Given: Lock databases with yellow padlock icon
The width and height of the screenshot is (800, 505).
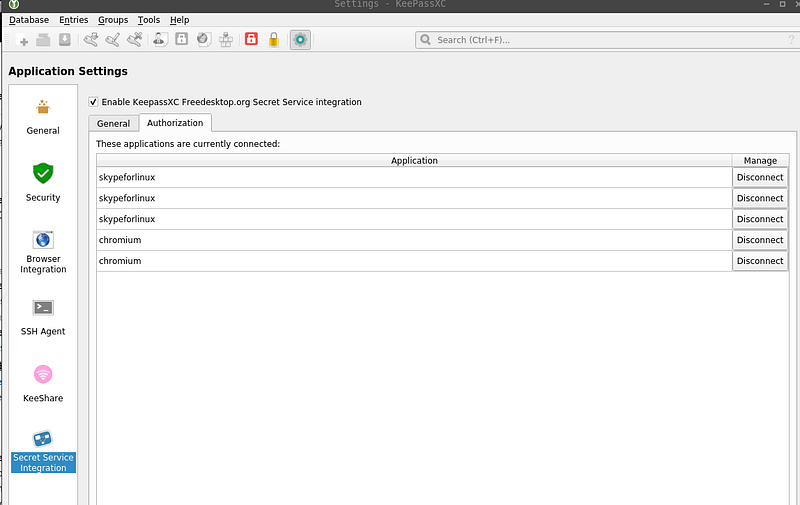Looking at the screenshot, I should [273, 40].
